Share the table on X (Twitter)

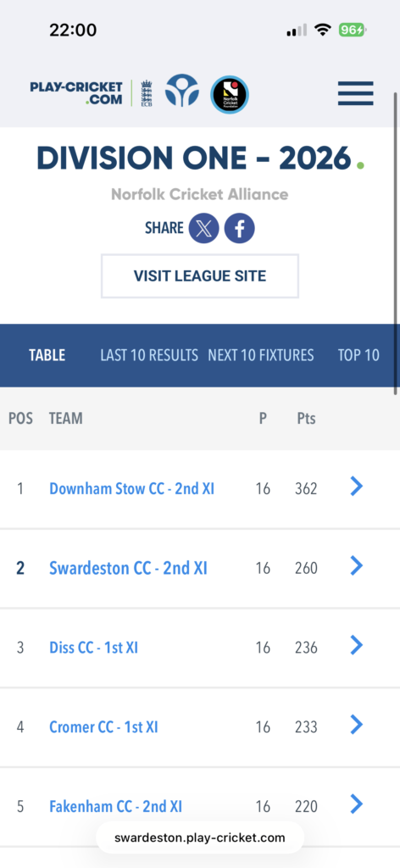click(x=203, y=228)
